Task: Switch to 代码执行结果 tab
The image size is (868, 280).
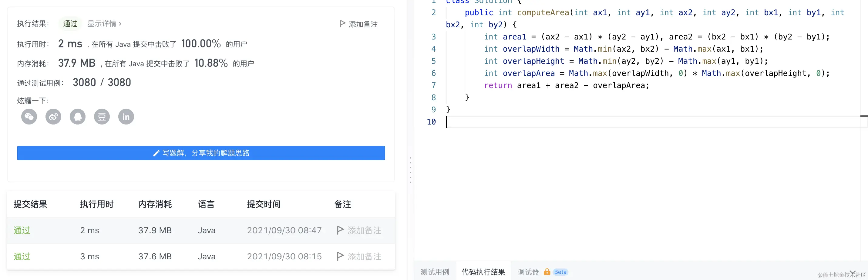Action: pos(483,272)
